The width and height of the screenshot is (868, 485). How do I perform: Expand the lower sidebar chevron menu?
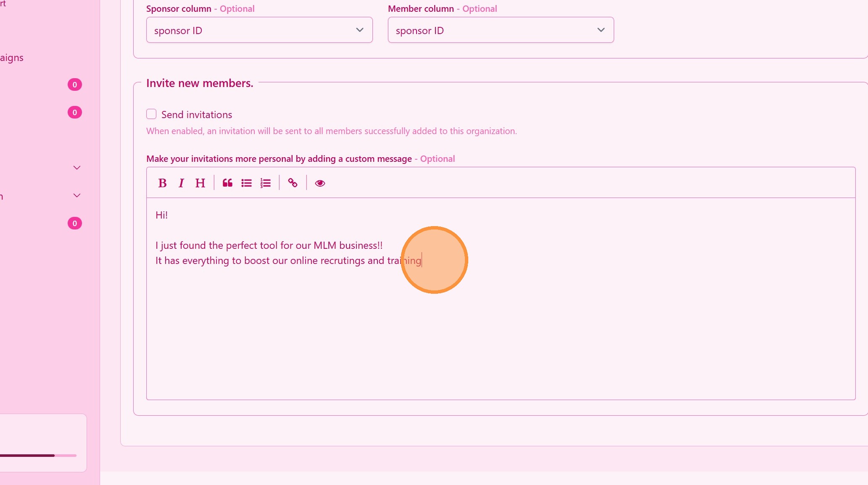[77, 195]
